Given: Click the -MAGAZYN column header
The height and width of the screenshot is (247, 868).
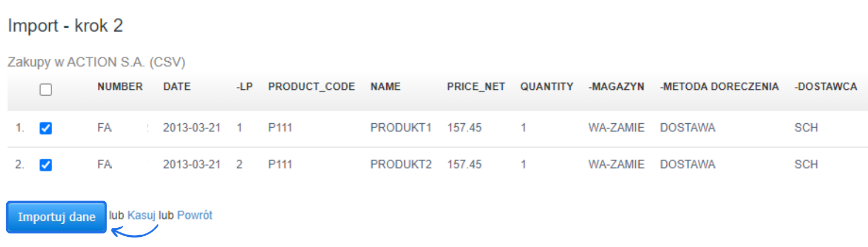Looking at the screenshot, I should pyautogui.click(x=616, y=87).
